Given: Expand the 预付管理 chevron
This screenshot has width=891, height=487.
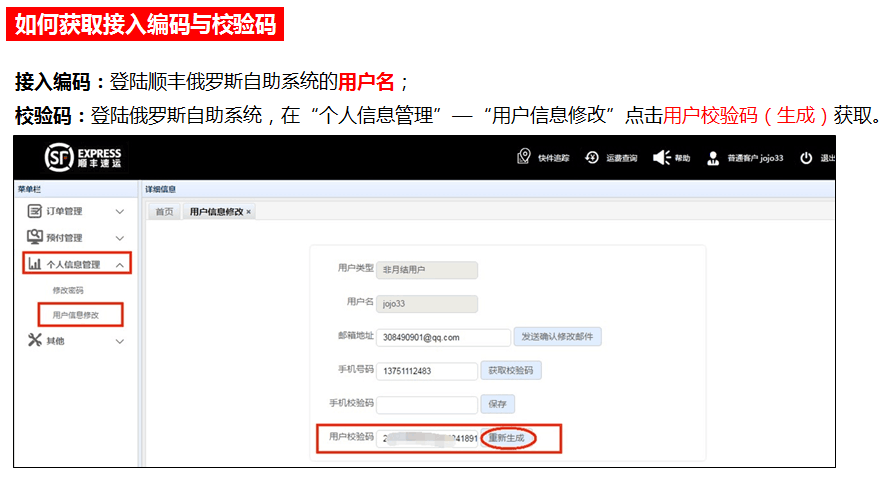Looking at the screenshot, I should pyautogui.click(x=119, y=238).
